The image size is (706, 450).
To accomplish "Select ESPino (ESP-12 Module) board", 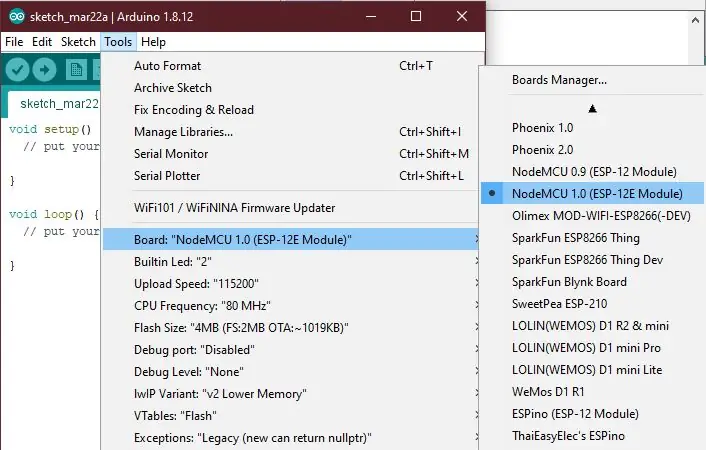I will tap(592, 414).
